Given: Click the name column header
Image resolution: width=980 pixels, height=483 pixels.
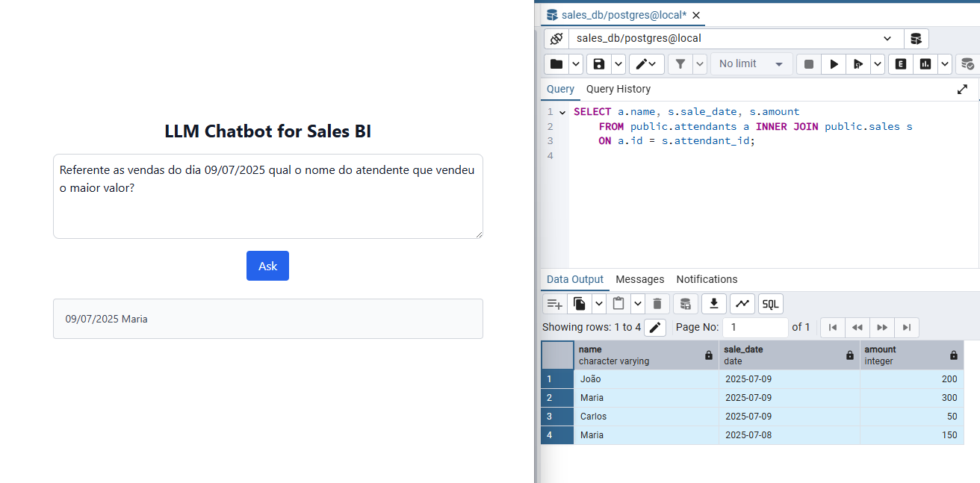Looking at the screenshot, I should click(646, 355).
